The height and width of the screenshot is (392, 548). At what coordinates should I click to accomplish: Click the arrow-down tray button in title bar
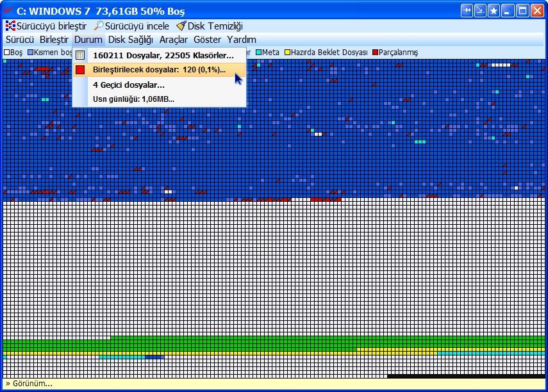480,11
